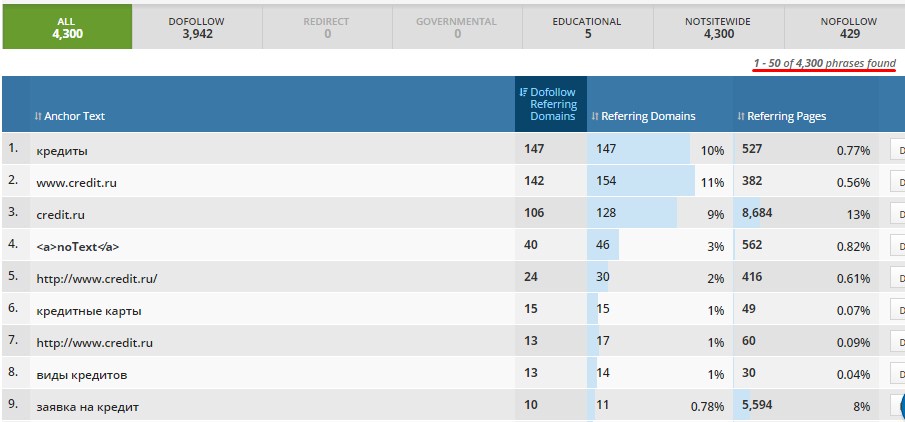Screen dimensions: 905x422
Task: Sort by the Anchor Text column icon
Action: click(x=38, y=117)
